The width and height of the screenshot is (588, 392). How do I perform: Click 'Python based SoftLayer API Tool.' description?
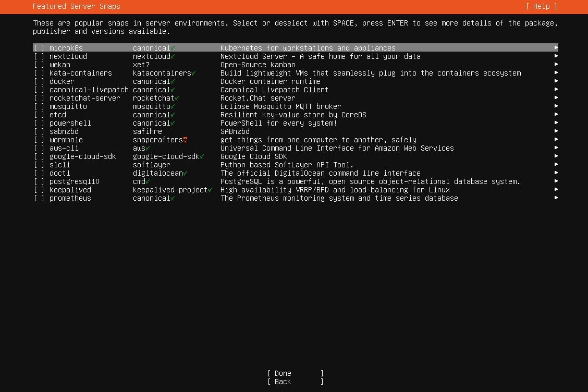click(x=287, y=165)
